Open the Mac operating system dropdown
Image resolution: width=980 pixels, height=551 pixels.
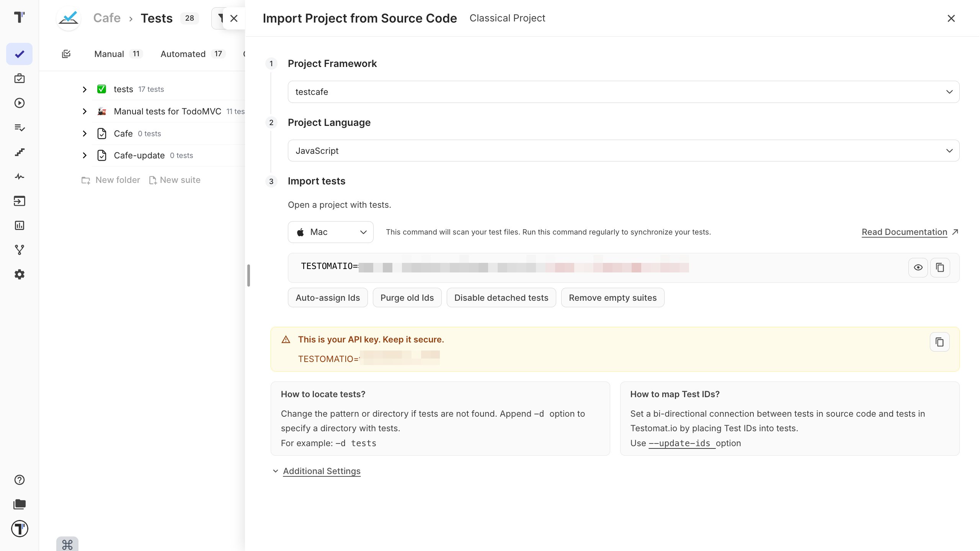tap(331, 232)
